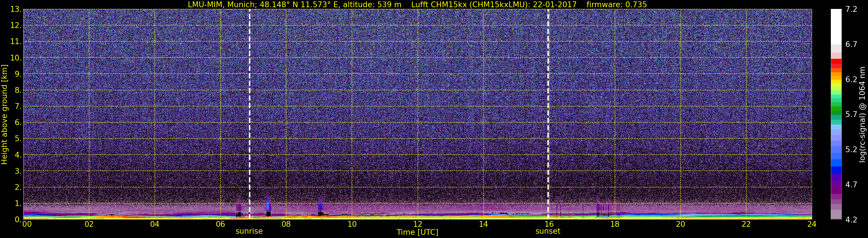Click the '24' tick on the time axis

click(812, 224)
